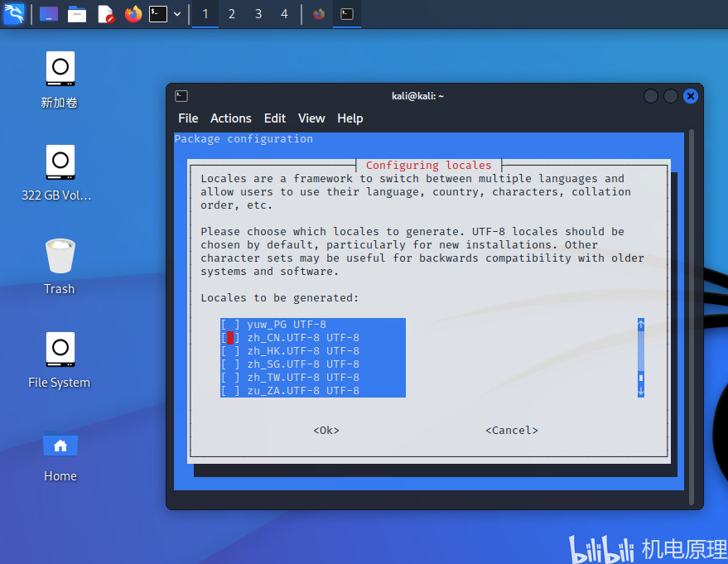Click the <Cancel> button in locales dialog
This screenshot has width=728, height=564.
coord(512,431)
